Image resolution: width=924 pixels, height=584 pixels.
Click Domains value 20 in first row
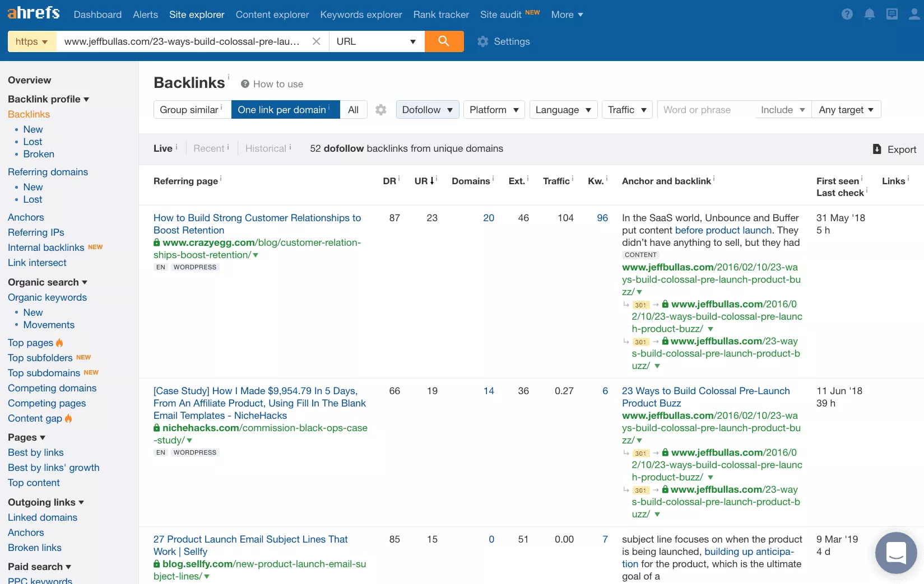click(489, 218)
